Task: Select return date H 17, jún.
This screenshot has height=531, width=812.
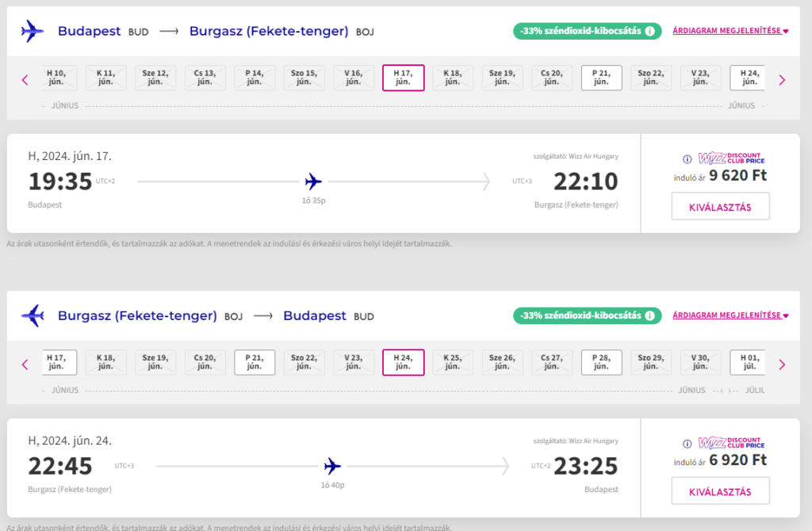Action: 58,362
